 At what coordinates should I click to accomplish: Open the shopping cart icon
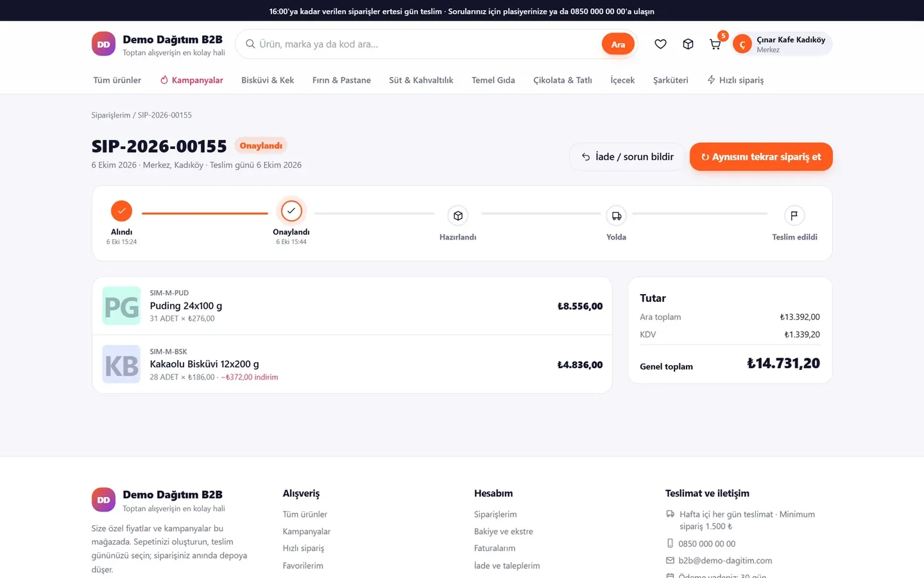[x=715, y=44]
